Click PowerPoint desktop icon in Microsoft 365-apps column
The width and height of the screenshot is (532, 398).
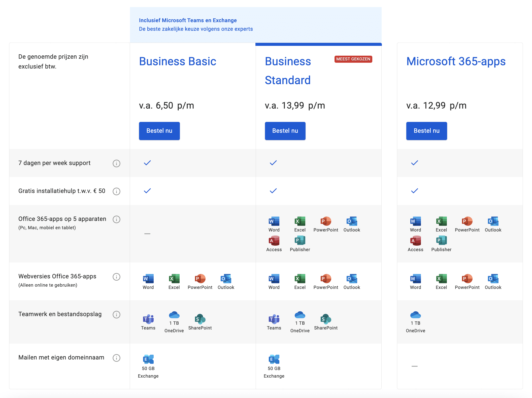tap(467, 221)
